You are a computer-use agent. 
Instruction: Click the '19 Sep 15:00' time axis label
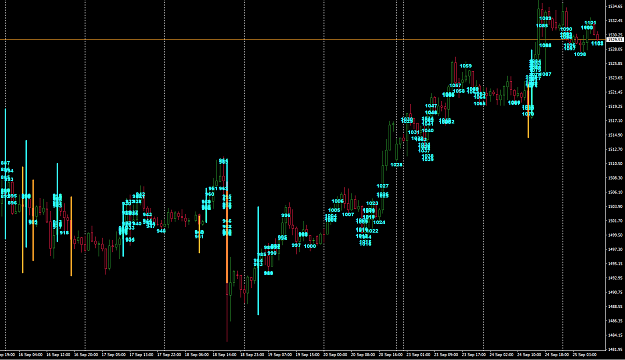(x=308, y=354)
